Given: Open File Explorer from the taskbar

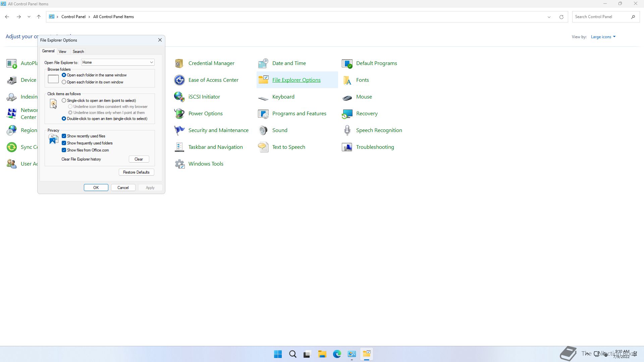Looking at the screenshot, I should tap(322, 354).
